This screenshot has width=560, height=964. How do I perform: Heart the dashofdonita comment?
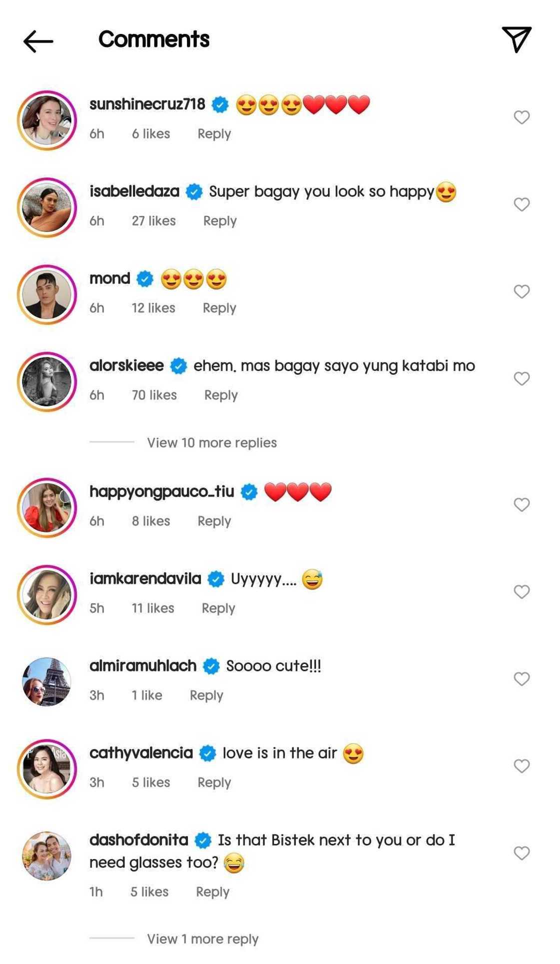click(521, 853)
